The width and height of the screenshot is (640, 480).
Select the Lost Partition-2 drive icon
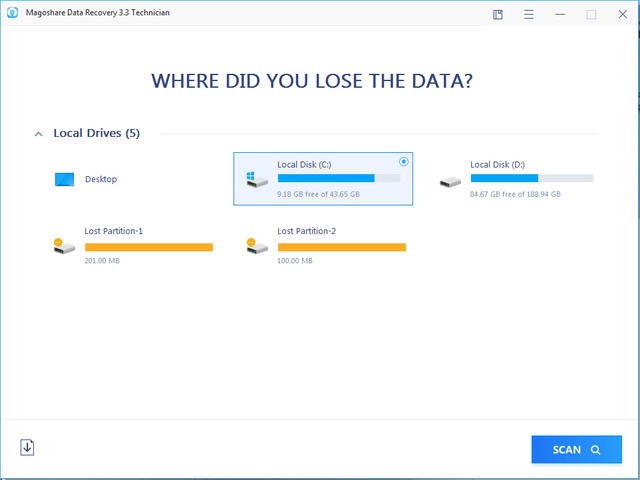pos(256,246)
